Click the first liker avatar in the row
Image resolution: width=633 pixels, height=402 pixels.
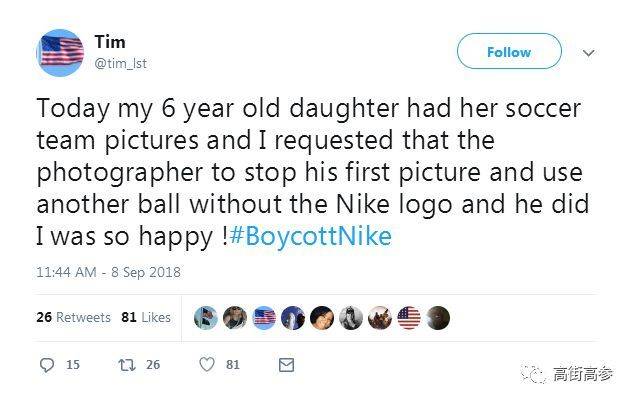pos(205,318)
